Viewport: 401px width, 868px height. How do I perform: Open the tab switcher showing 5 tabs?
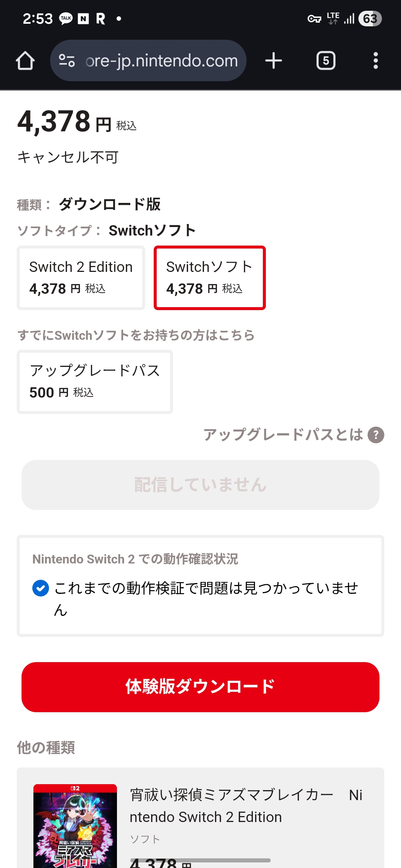pyautogui.click(x=326, y=60)
